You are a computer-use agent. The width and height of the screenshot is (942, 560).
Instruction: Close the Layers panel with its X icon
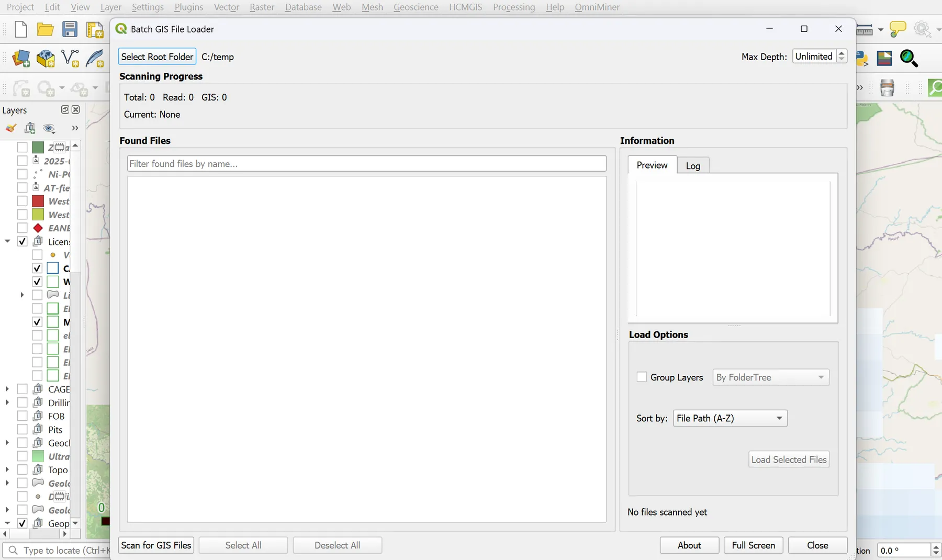coord(76,109)
